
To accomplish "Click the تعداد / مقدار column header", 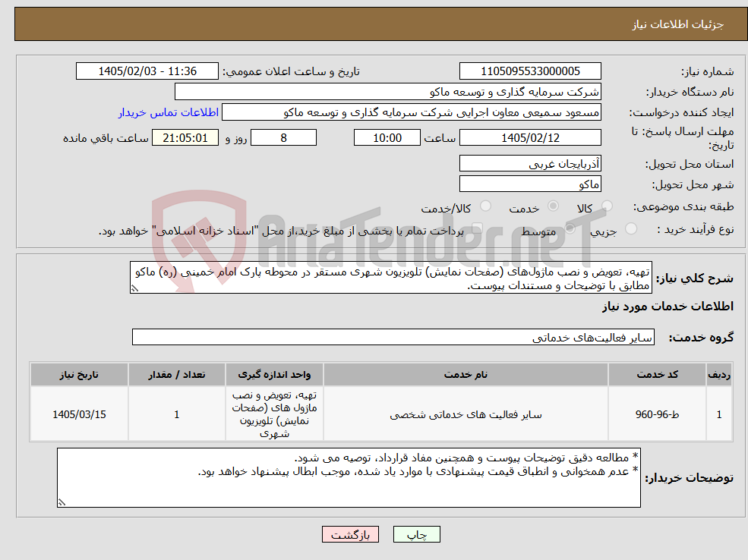I will tap(176, 375).
